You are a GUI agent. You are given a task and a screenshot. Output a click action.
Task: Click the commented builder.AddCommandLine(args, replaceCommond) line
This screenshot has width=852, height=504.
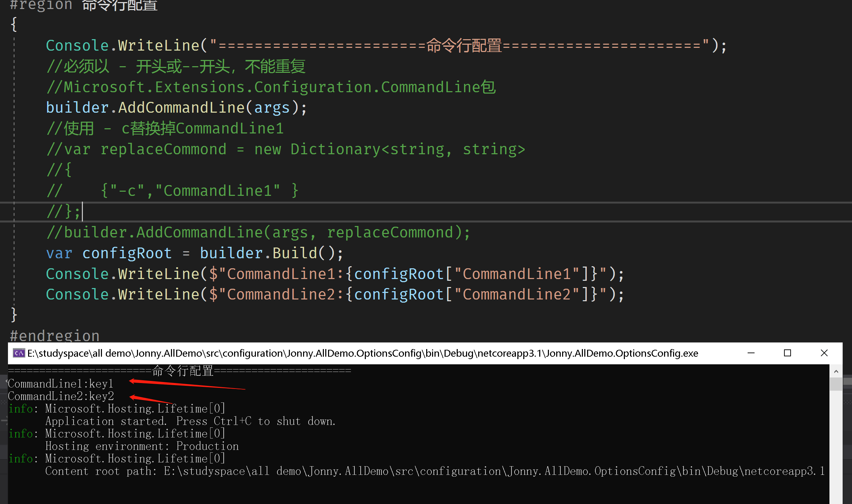(x=258, y=233)
